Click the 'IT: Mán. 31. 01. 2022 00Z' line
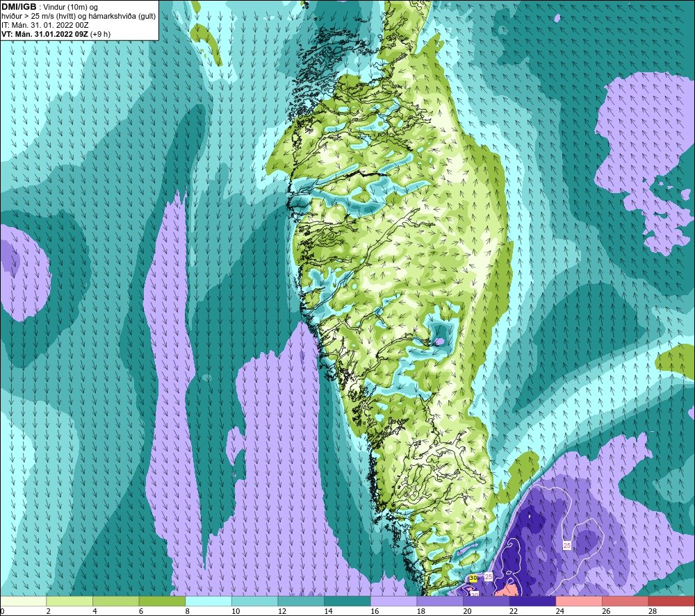 44,25
